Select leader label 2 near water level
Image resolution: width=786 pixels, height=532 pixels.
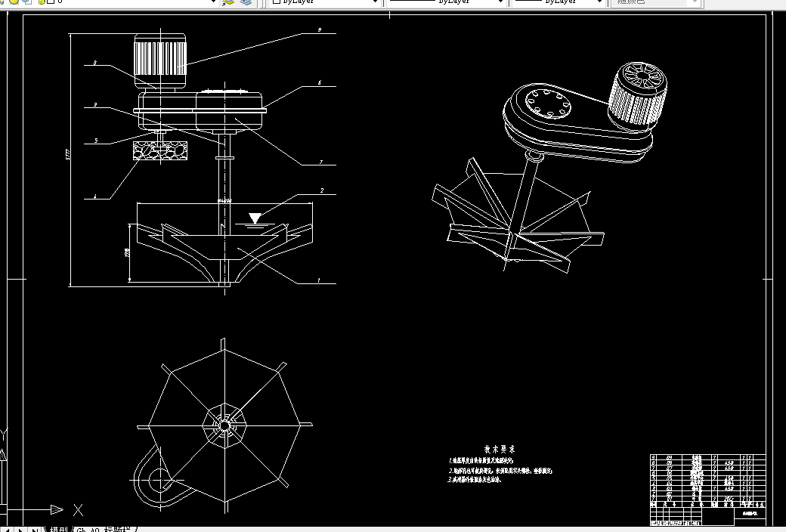(x=322, y=190)
